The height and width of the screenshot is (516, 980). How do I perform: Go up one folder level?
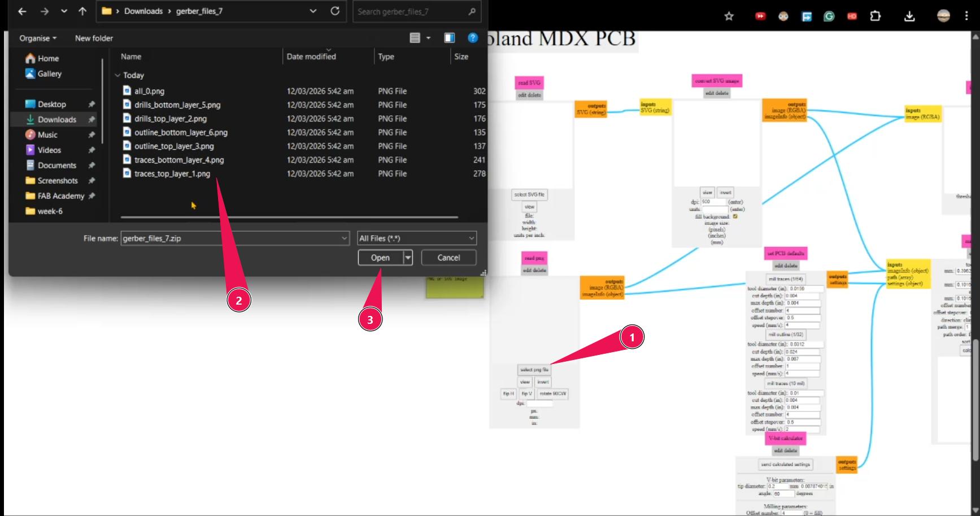point(82,11)
